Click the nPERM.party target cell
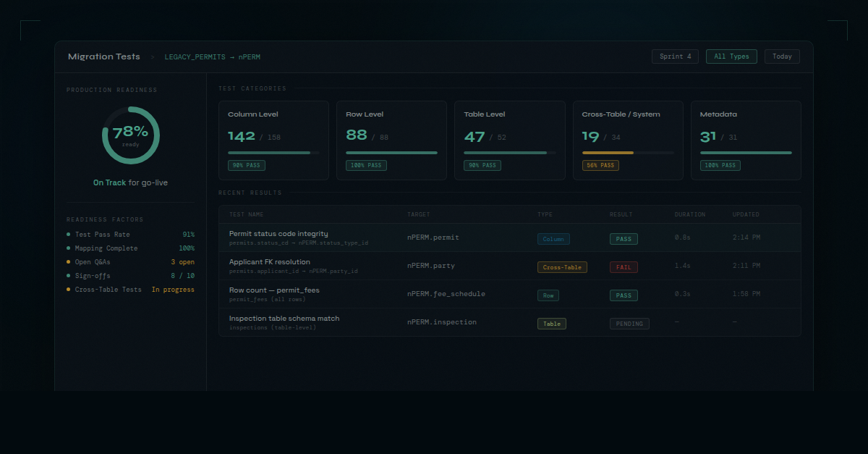This screenshot has width=868, height=454. point(431,266)
